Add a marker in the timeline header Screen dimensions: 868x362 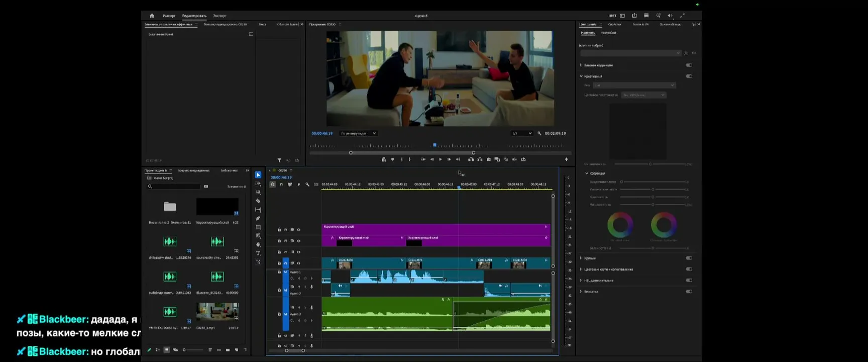(x=298, y=185)
